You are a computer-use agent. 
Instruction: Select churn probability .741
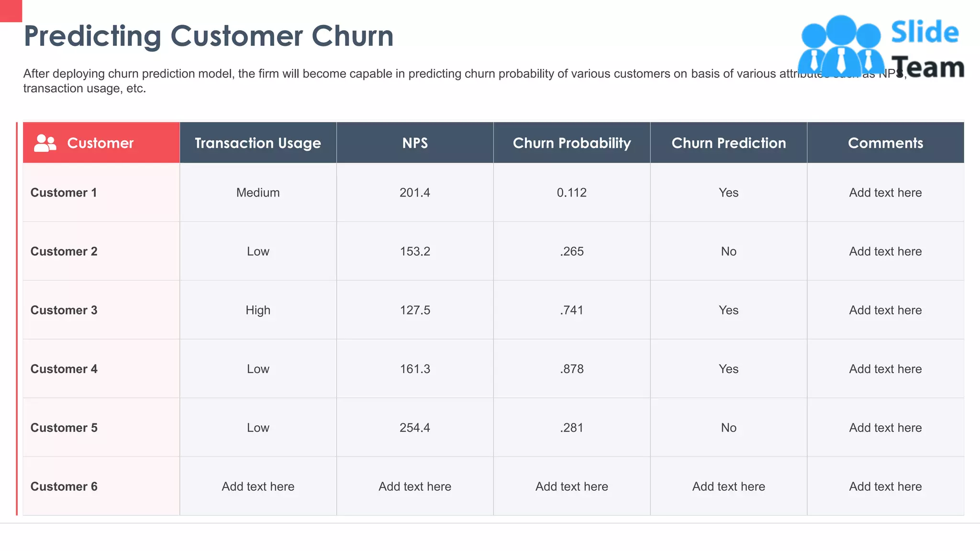tap(572, 310)
